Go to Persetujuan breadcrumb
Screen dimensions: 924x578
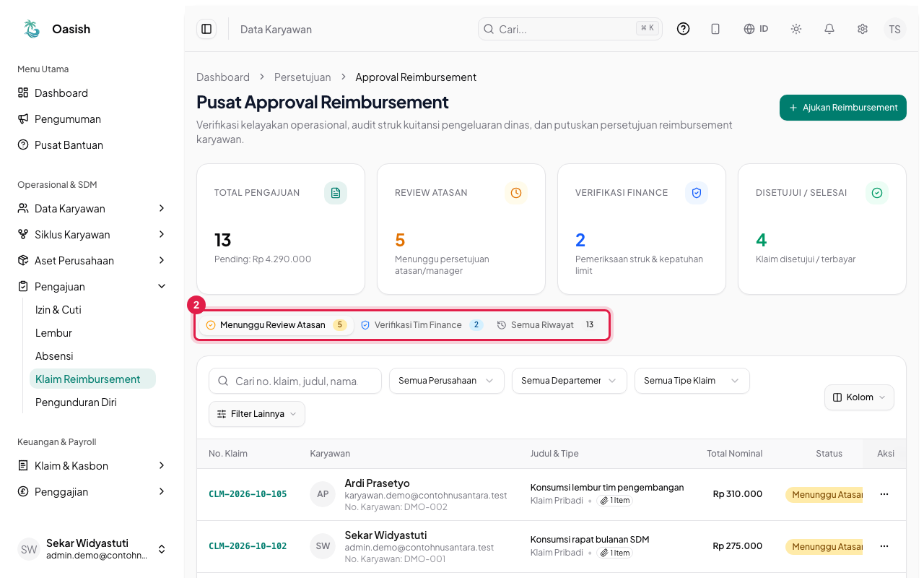click(302, 77)
